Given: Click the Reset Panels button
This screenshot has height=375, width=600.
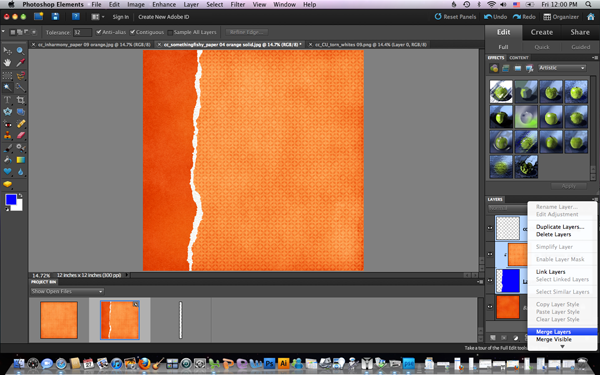Looking at the screenshot, I should tap(455, 17).
